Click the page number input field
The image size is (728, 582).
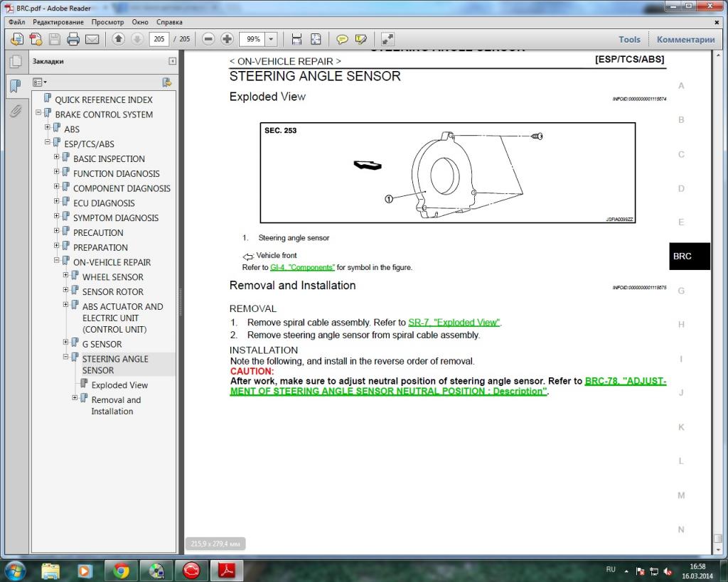coord(159,39)
